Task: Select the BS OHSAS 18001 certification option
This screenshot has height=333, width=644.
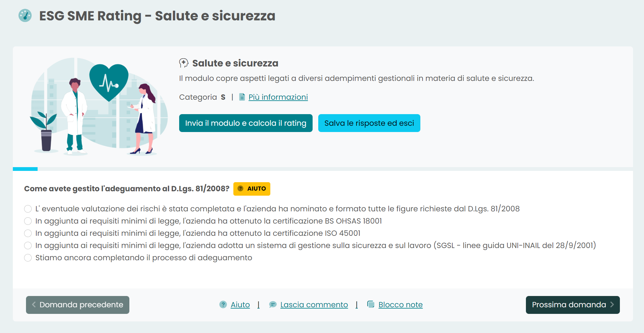Action: tap(28, 221)
